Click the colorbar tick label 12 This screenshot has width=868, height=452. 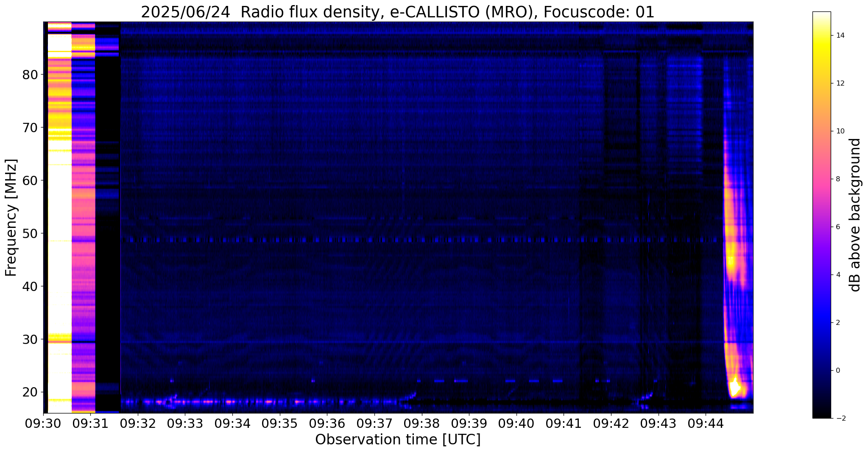(x=840, y=83)
